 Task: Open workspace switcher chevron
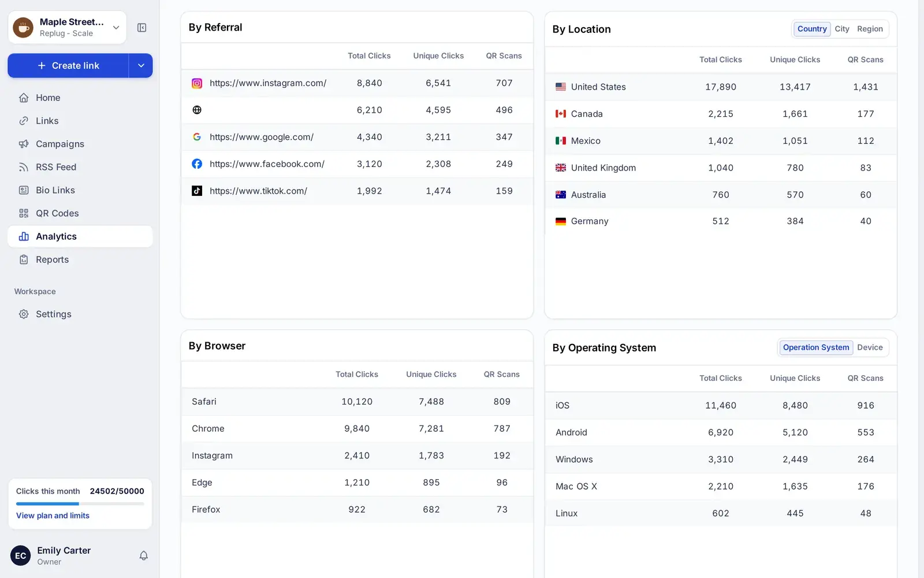pyautogui.click(x=116, y=28)
